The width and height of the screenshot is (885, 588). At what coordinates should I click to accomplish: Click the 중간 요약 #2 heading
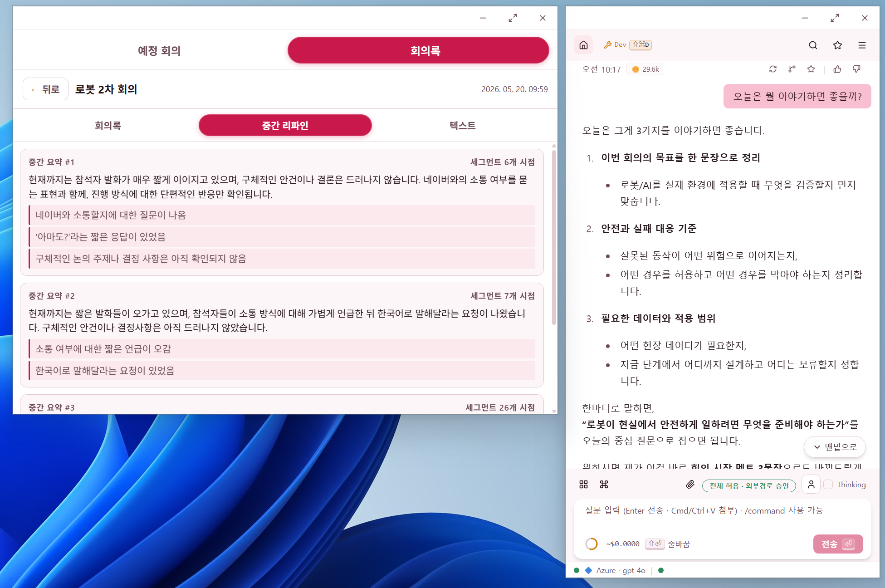[51, 296]
